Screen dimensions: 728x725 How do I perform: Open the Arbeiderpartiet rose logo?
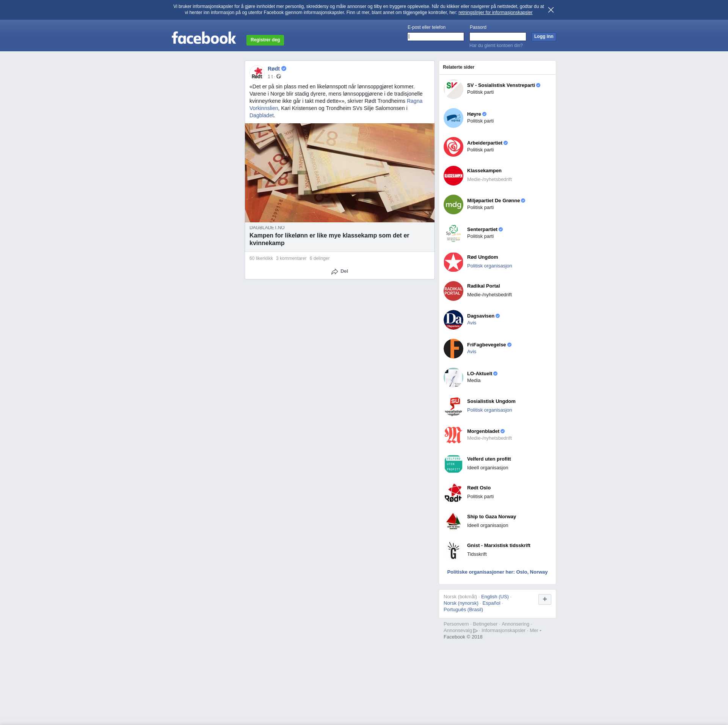coord(453,147)
